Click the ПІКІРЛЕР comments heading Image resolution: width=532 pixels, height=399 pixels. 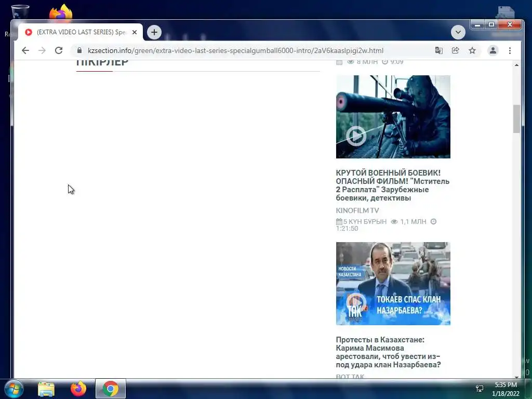pyautogui.click(x=102, y=62)
